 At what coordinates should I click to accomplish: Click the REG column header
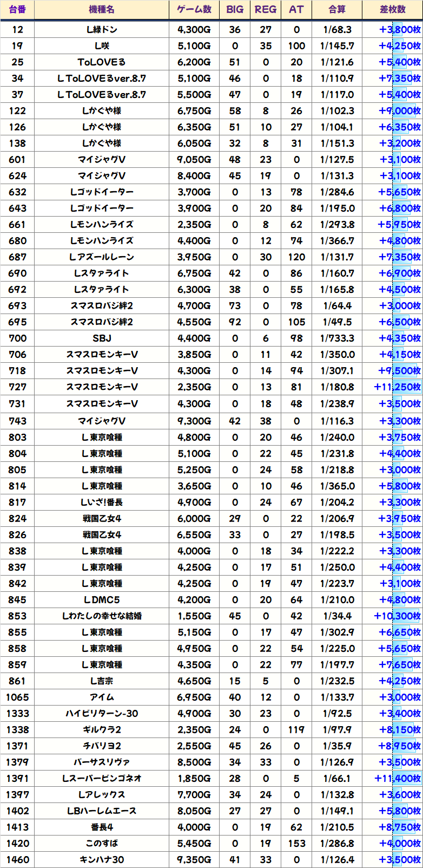coord(266,10)
